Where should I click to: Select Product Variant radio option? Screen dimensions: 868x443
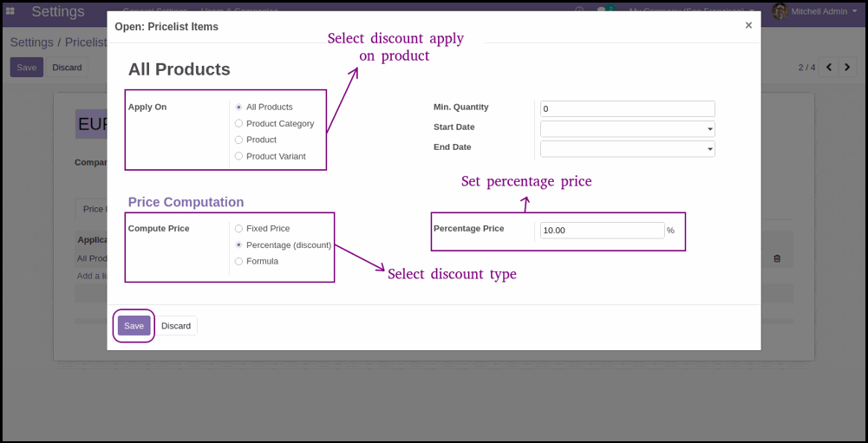[238, 156]
